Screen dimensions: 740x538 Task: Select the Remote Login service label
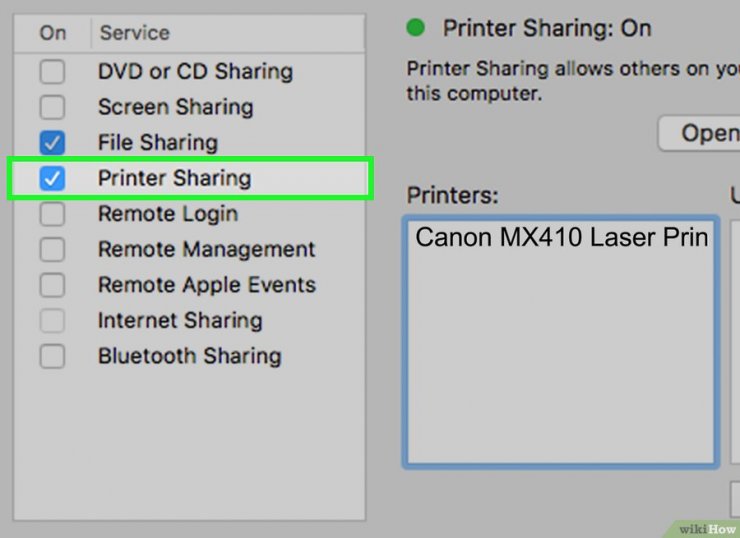click(167, 214)
